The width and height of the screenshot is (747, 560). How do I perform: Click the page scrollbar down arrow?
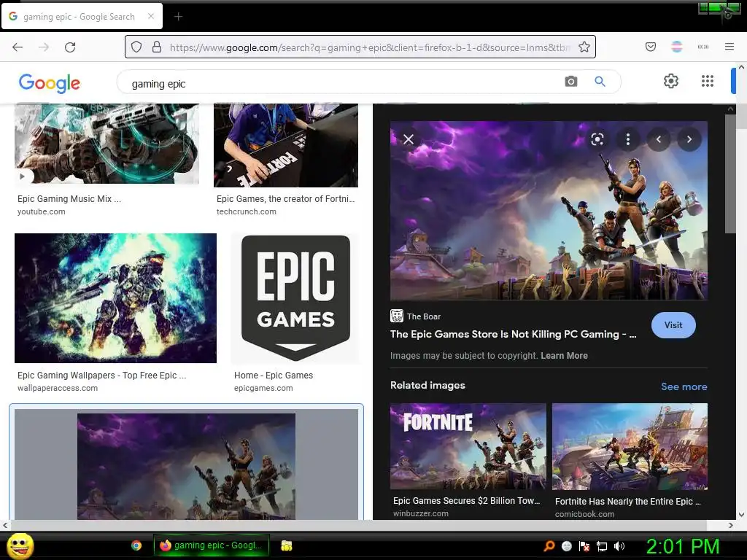pos(741,515)
